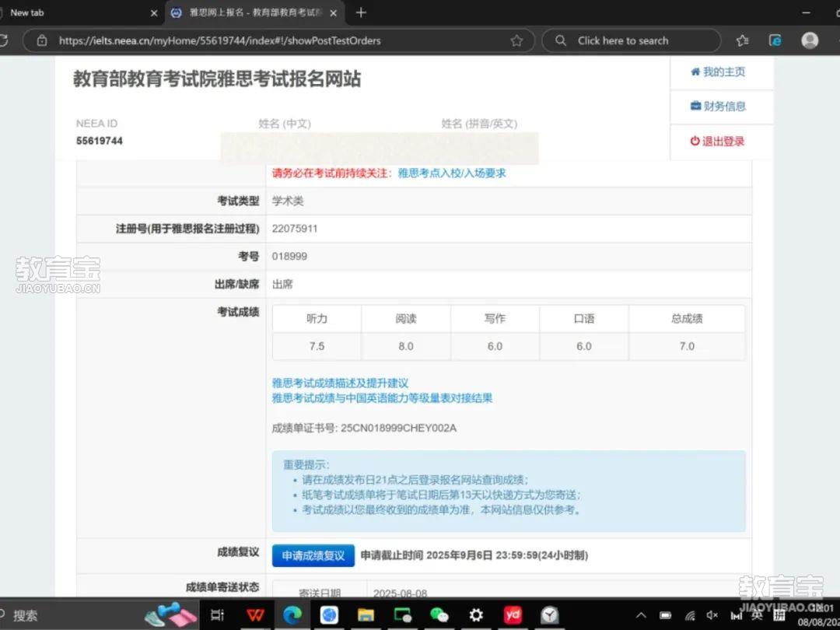Click the listening score 7.5
The height and width of the screenshot is (630, 840).
coord(317,346)
